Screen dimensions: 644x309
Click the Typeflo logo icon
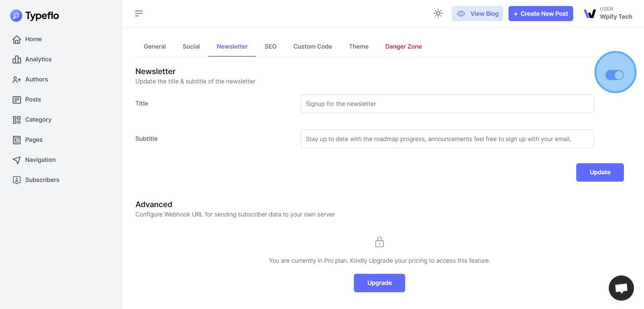(16, 15)
